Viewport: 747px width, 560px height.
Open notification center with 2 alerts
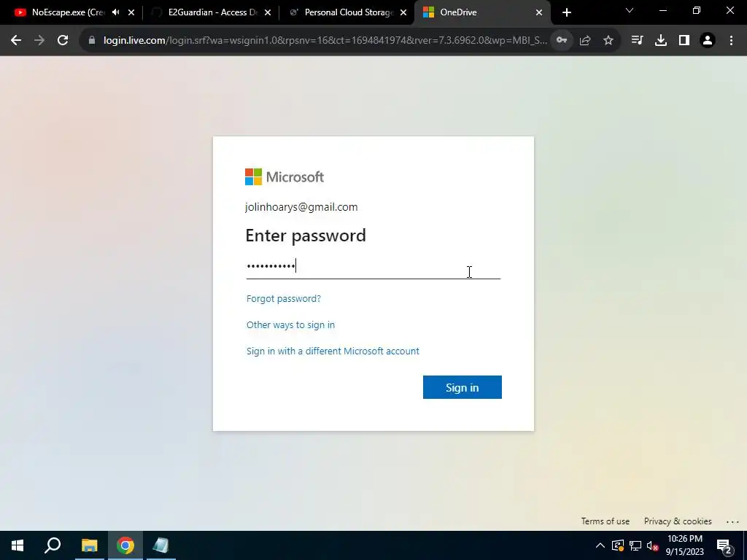724,546
